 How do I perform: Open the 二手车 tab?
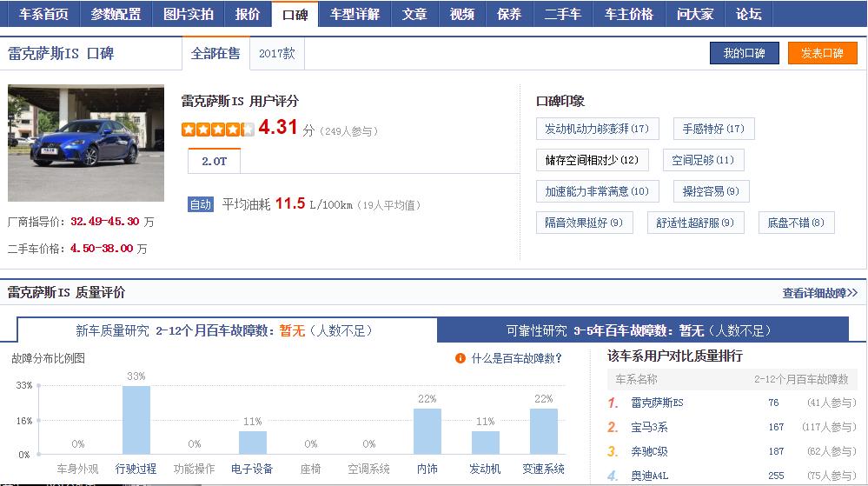(563, 14)
